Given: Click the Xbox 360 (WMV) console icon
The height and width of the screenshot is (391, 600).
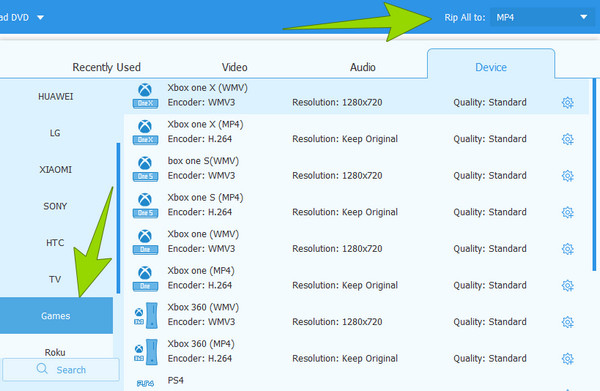Looking at the screenshot, I should [x=146, y=315].
